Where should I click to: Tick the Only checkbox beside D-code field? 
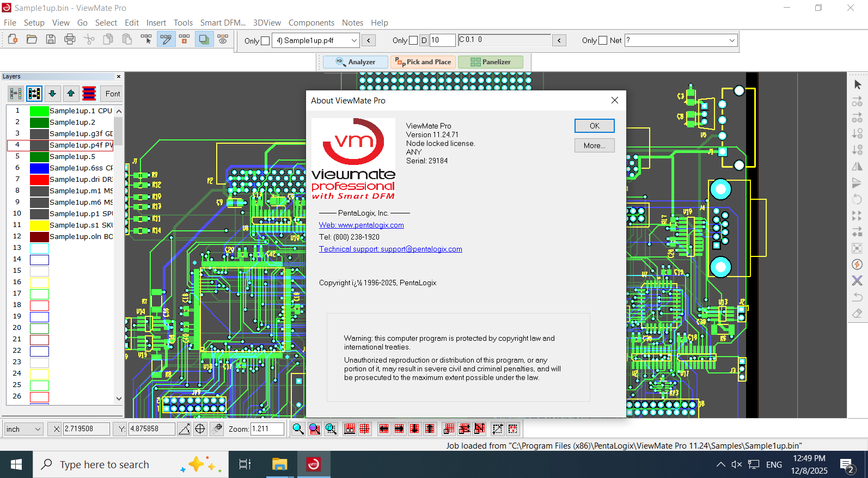[413, 40]
